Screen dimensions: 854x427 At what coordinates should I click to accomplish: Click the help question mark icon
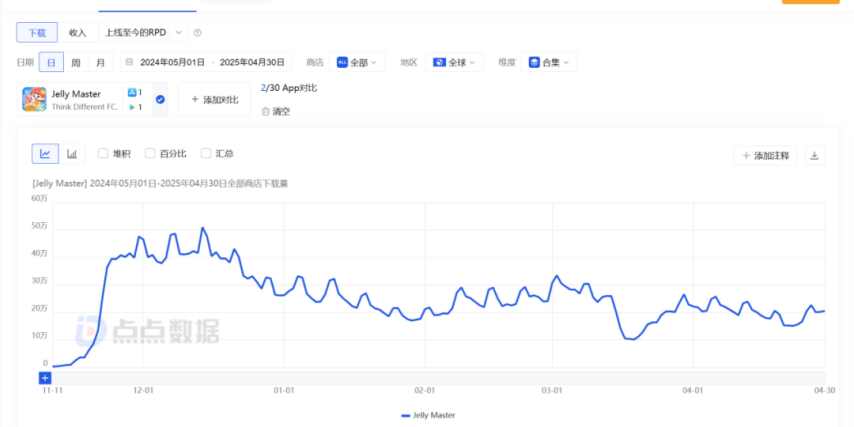(198, 33)
